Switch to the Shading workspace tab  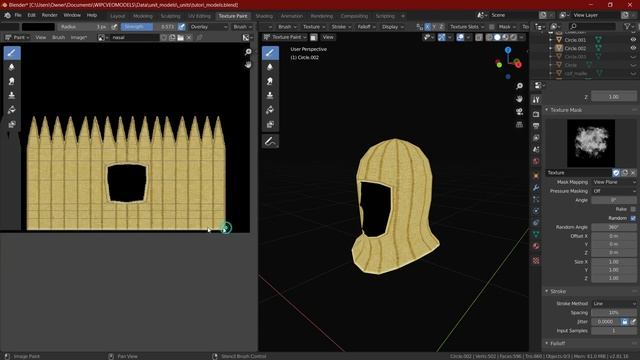264,16
